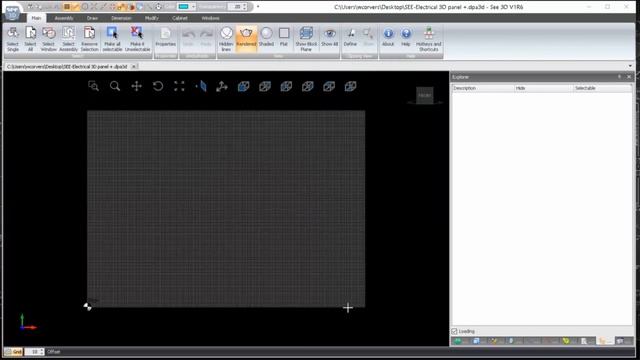Screen dimensions: 640x360
Task: Switch to Hidden lines view mode
Action: [226, 39]
